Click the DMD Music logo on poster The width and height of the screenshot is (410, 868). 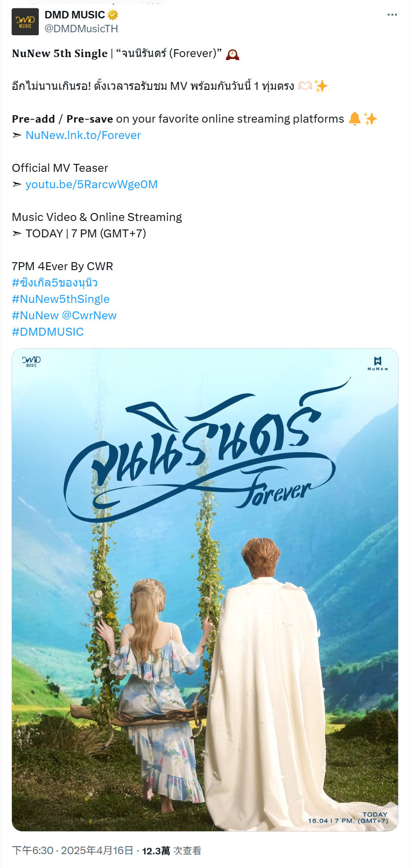(31, 361)
